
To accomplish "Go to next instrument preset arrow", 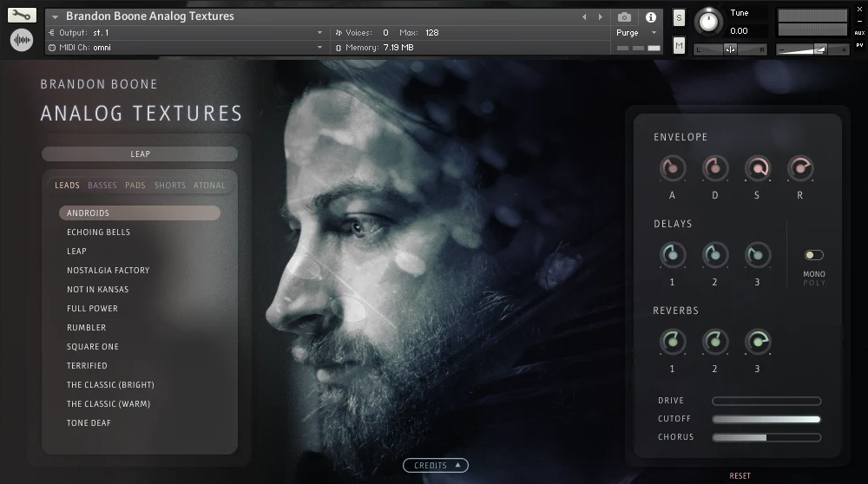I will tap(600, 17).
